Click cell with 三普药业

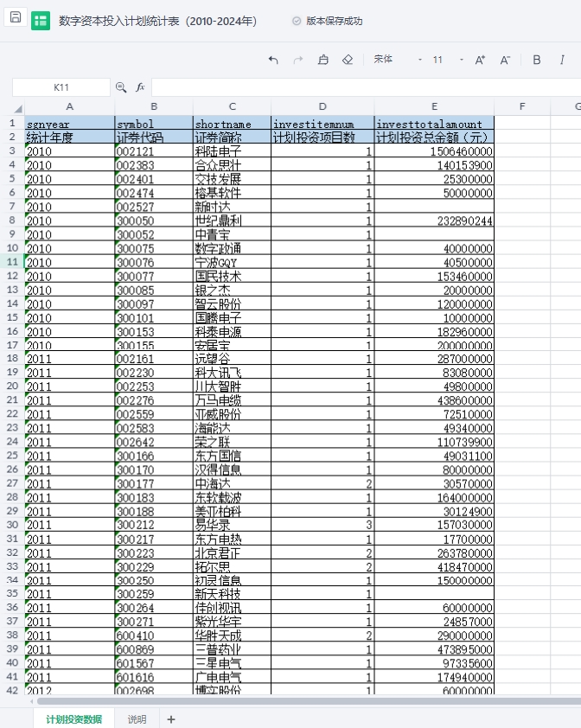233,649
